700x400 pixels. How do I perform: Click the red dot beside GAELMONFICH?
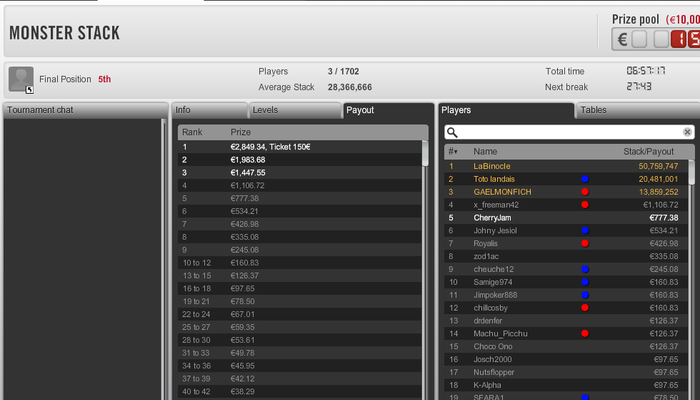pos(585,192)
